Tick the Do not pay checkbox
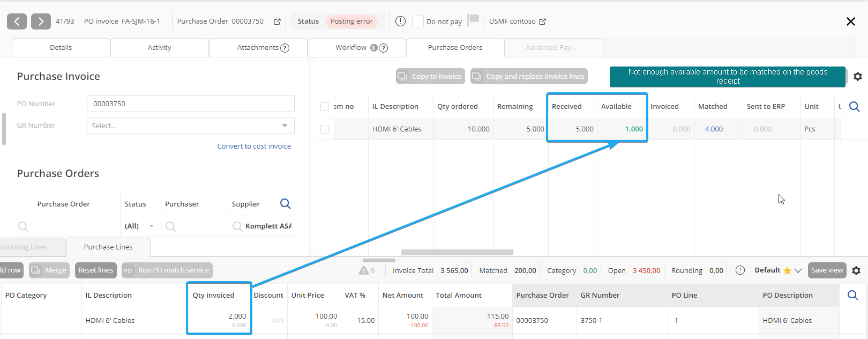 click(418, 21)
